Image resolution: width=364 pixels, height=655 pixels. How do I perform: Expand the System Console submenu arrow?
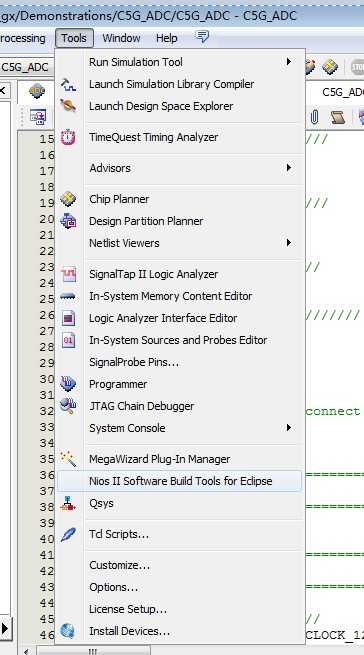pyautogui.click(x=288, y=428)
